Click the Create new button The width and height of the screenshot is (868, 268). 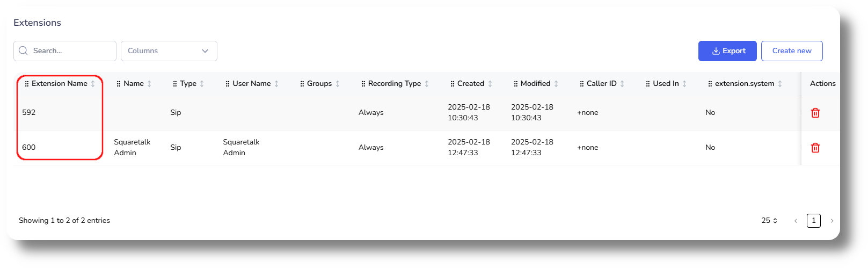coord(792,51)
